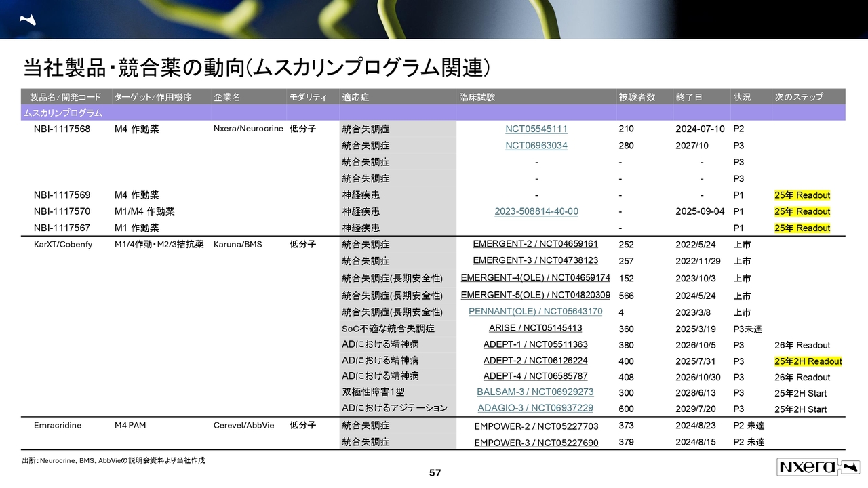Click the 被験者数 column header
Image resolution: width=868 pixels, height=488 pixels.
(637, 97)
